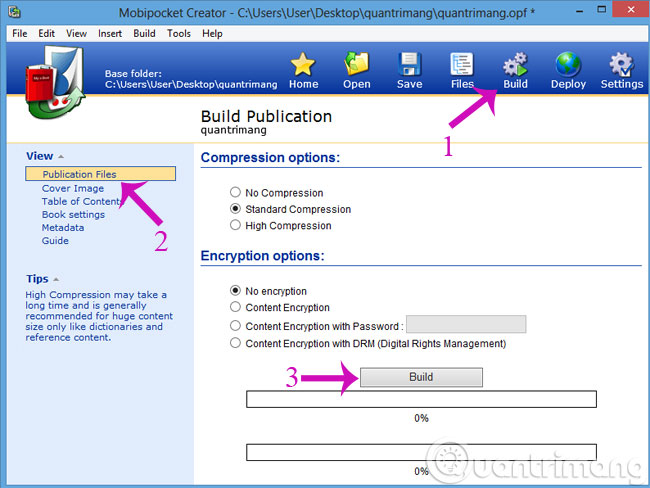Open Metadata in sidebar

[63, 228]
